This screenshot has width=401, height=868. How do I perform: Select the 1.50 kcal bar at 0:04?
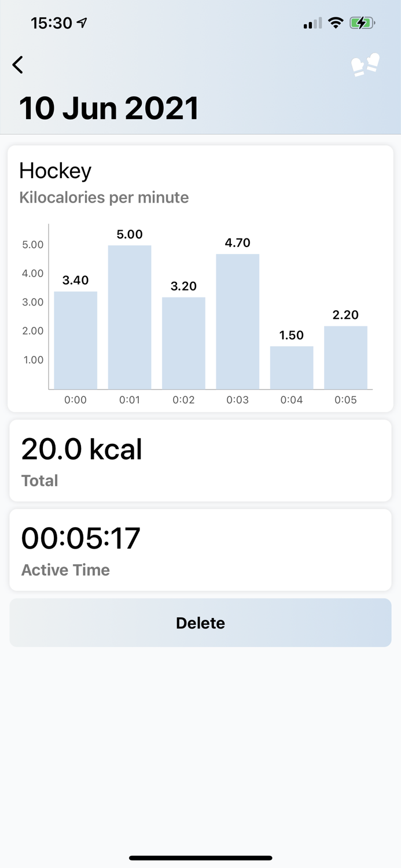[291, 367]
